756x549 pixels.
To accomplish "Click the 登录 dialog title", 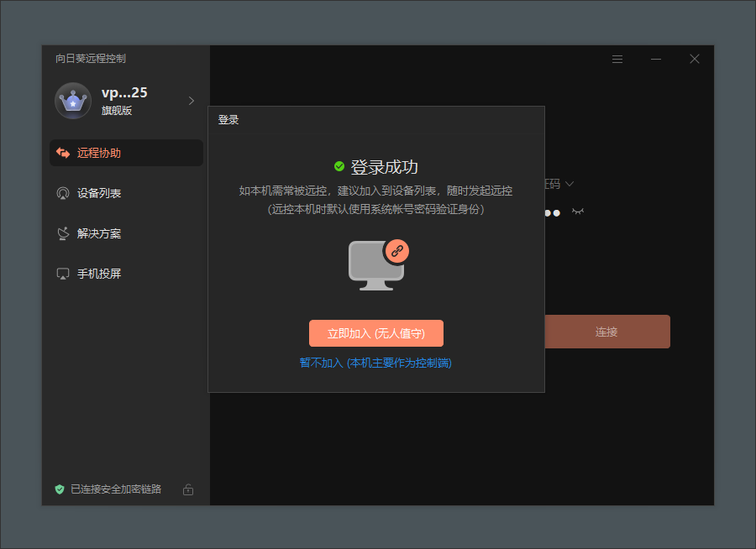I will (x=228, y=120).
